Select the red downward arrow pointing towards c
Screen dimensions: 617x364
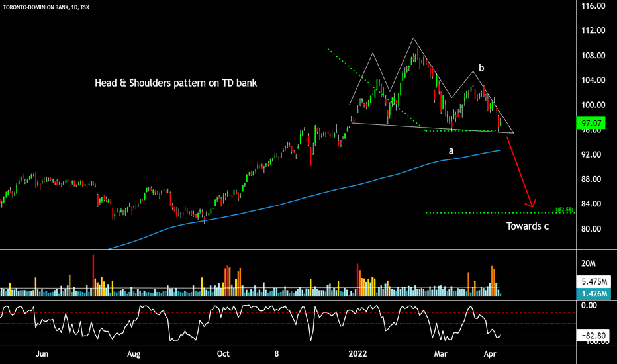(x=520, y=172)
